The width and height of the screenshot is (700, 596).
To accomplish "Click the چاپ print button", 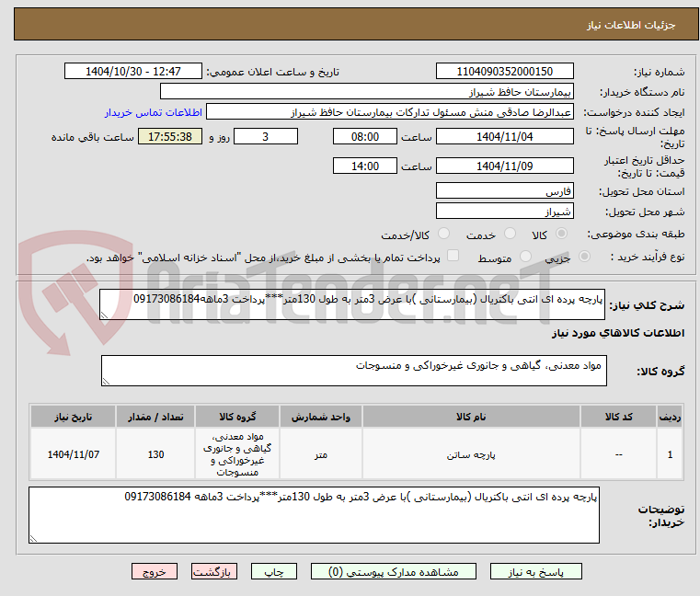I will click(x=274, y=571).
